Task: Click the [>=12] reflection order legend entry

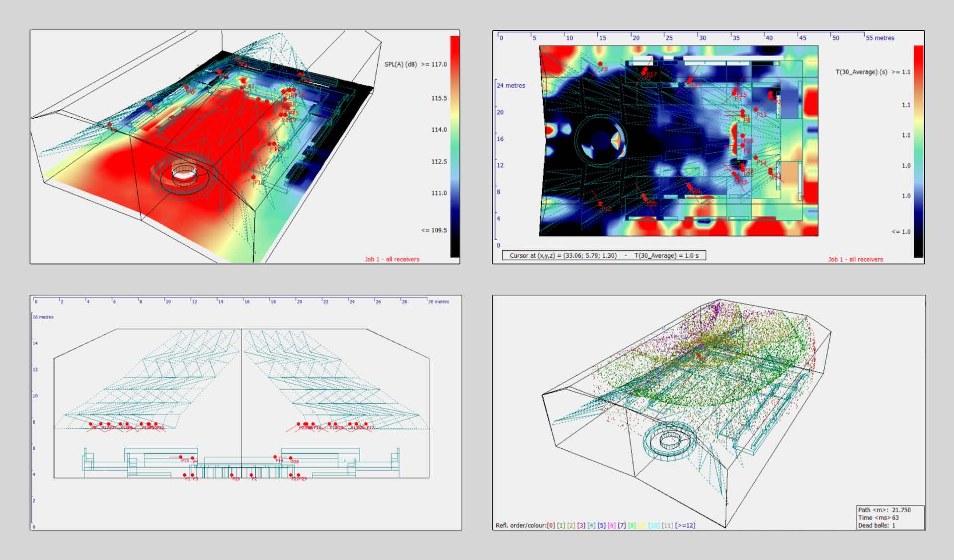Action: (x=685, y=525)
